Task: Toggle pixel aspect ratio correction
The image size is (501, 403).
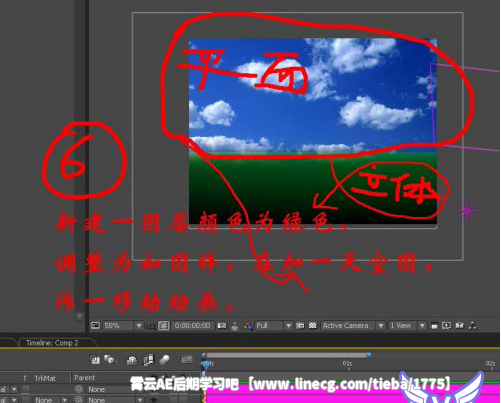Action: point(434,326)
